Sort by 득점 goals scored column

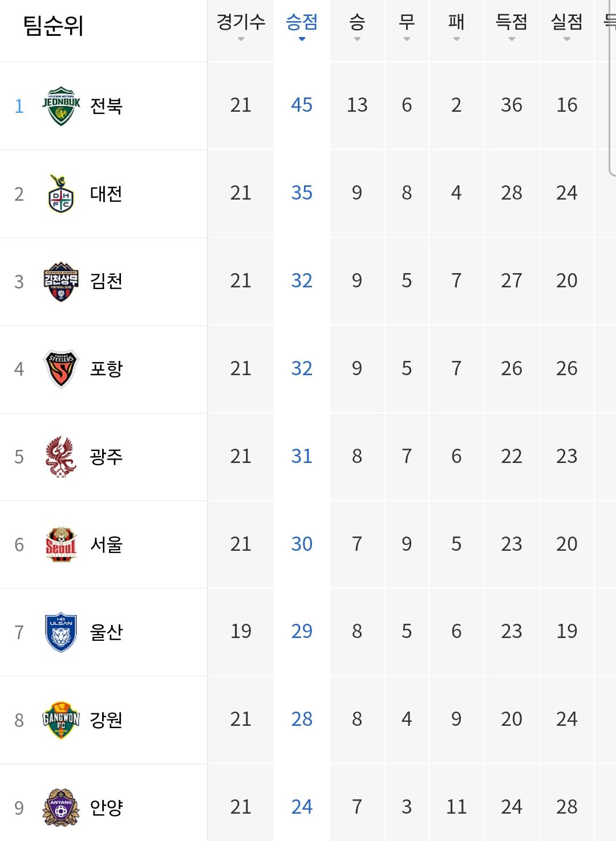pos(512,26)
